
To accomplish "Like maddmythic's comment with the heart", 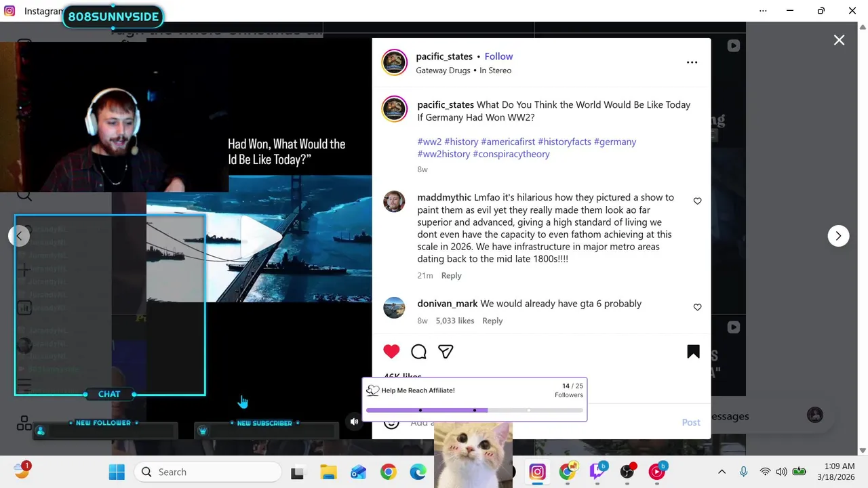I will click(x=697, y=201).
